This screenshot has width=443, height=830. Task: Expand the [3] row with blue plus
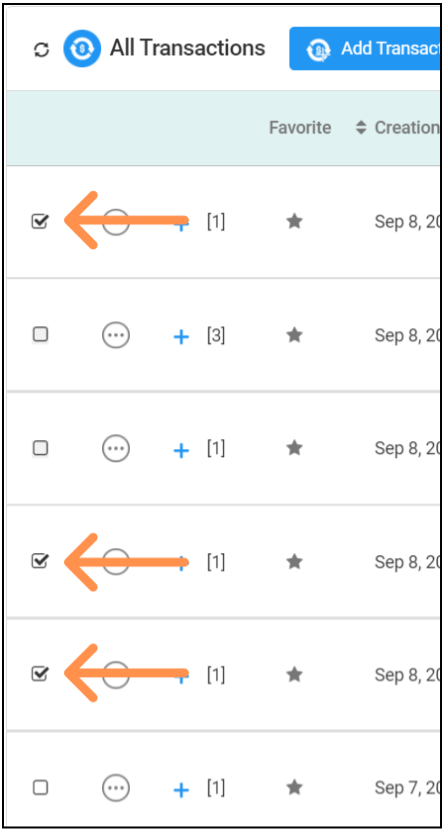(182, 337)
